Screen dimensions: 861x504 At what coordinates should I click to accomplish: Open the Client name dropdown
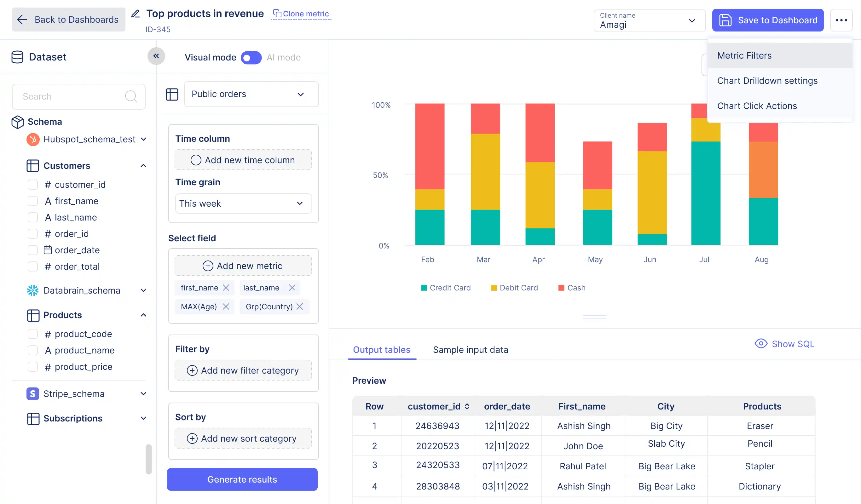650,20
